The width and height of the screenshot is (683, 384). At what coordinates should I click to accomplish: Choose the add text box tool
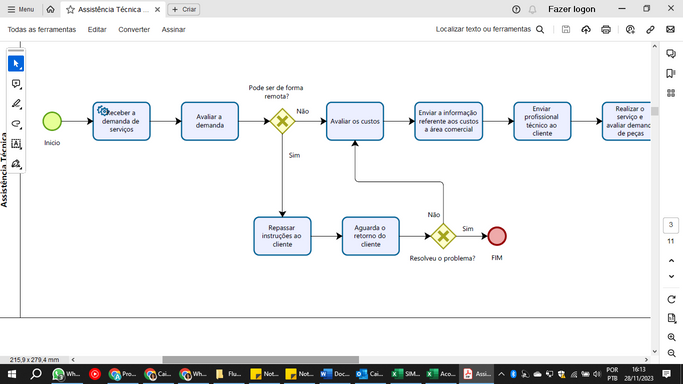[16, 144]
